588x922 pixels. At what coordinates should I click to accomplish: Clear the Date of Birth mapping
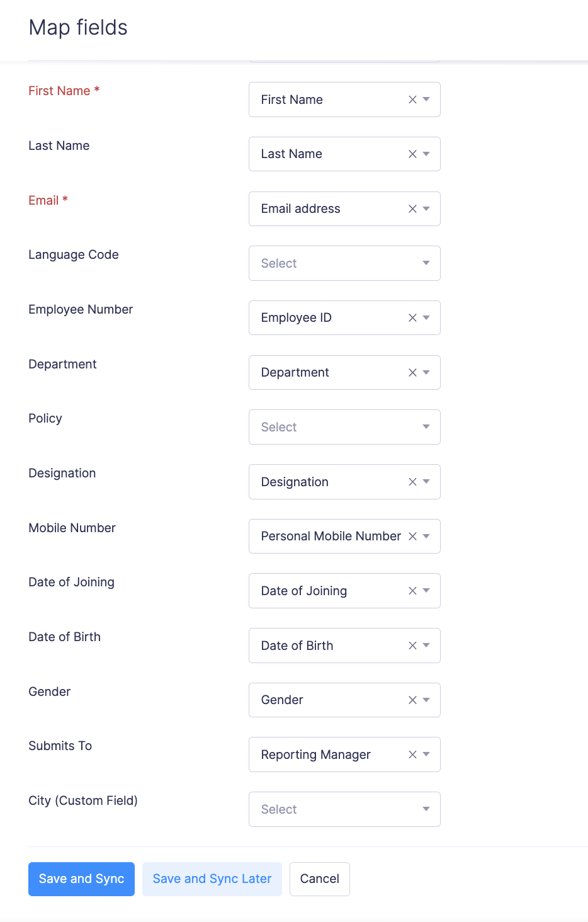(x=411, y=646)
